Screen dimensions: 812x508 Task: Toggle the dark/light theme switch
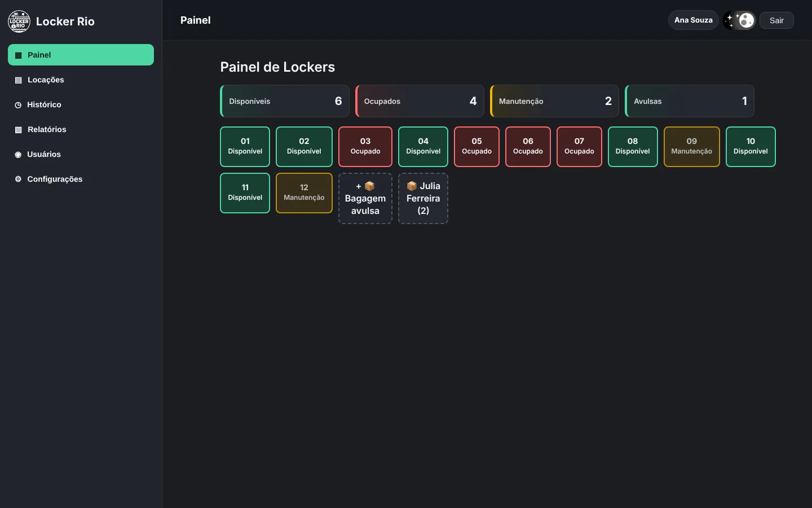739,20
